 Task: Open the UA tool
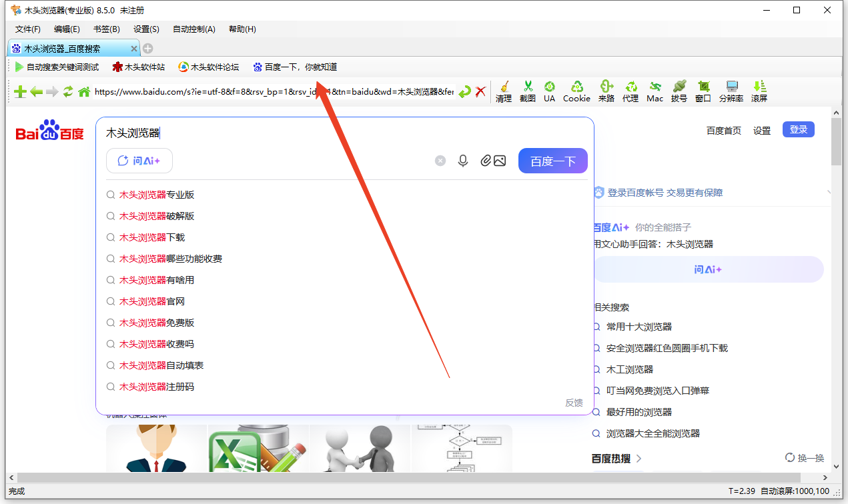tap(549, 92)
